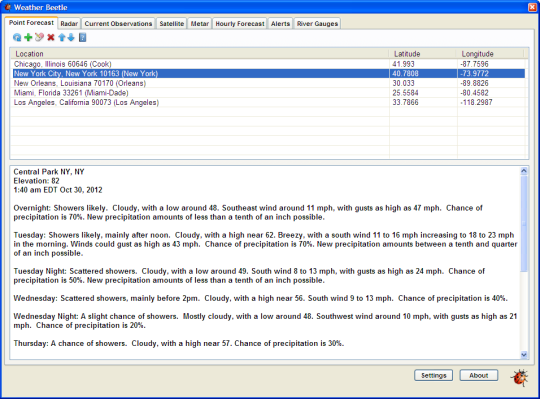Click the 'Wednesday Night:' forecast label
The image size is (540, 399).
pos(46,316)
